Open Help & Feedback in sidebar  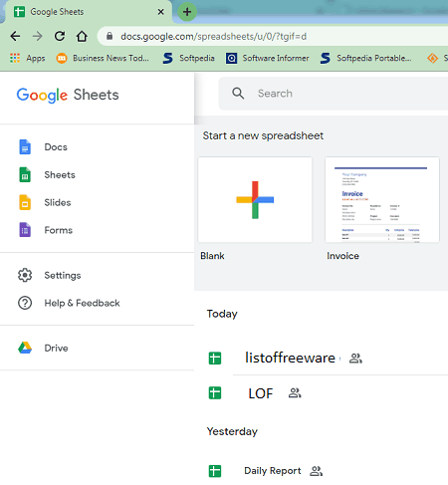pyautogui.click(x=82, y=303)
